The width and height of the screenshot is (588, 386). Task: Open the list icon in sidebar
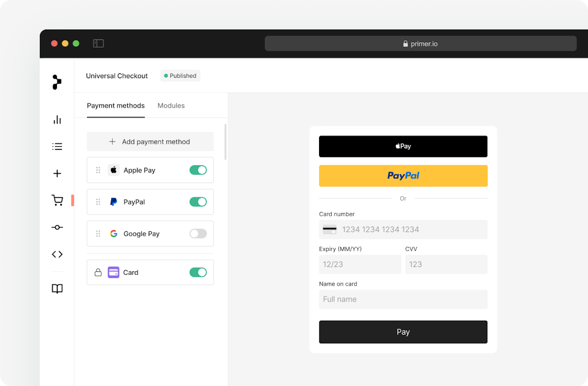(x=57, y=146)
